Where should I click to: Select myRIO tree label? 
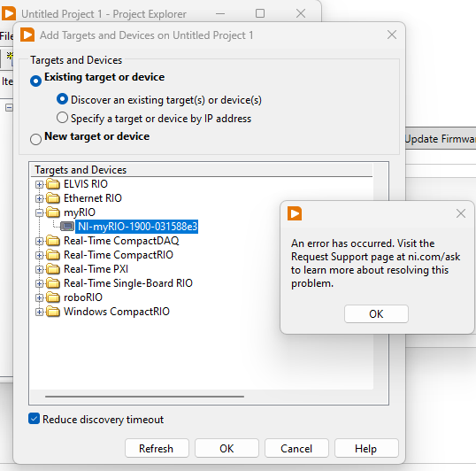(x=80, y=212)
